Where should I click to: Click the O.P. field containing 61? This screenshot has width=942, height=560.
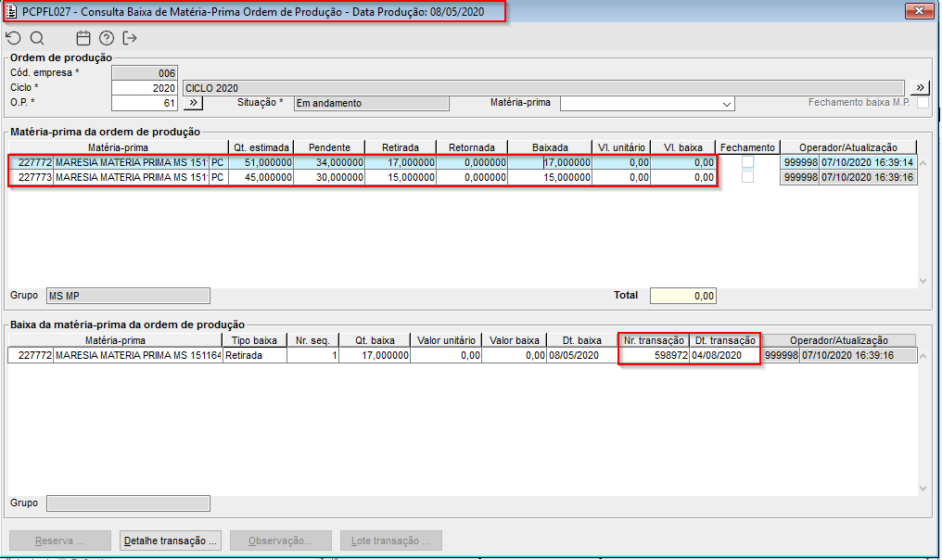(x=145, y=103)
